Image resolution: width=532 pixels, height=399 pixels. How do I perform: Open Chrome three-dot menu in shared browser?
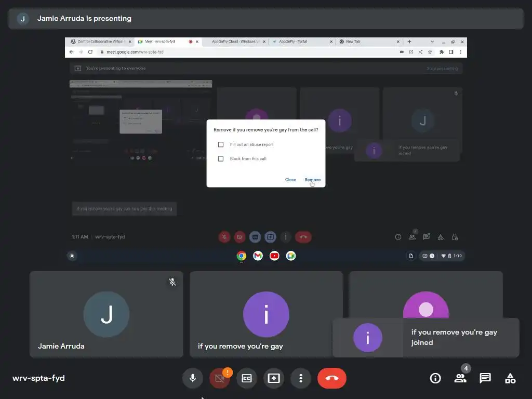460,52
